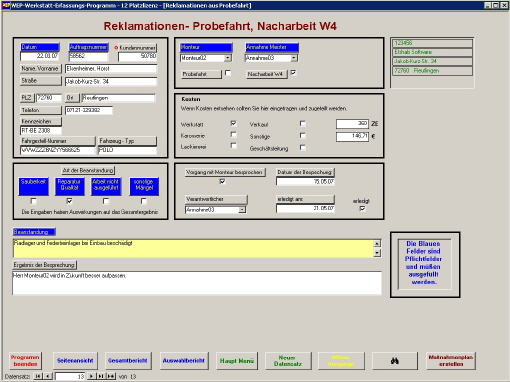Uncheck the box under Reparatur Qualität
Image resolution: width=510 pixels, height=382 pixels.
click(69, 201)
